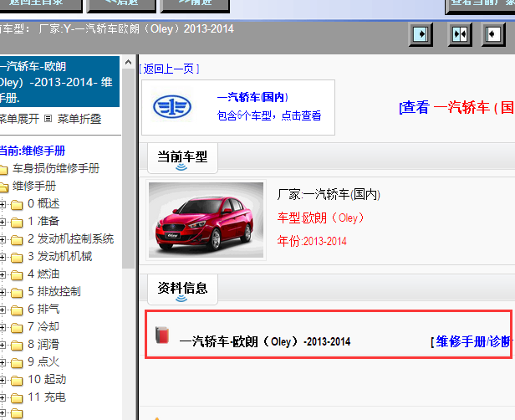This screenshot has width=515, height=420.
Task: Click the blue sidebar title header
Action: click(59, 82)
